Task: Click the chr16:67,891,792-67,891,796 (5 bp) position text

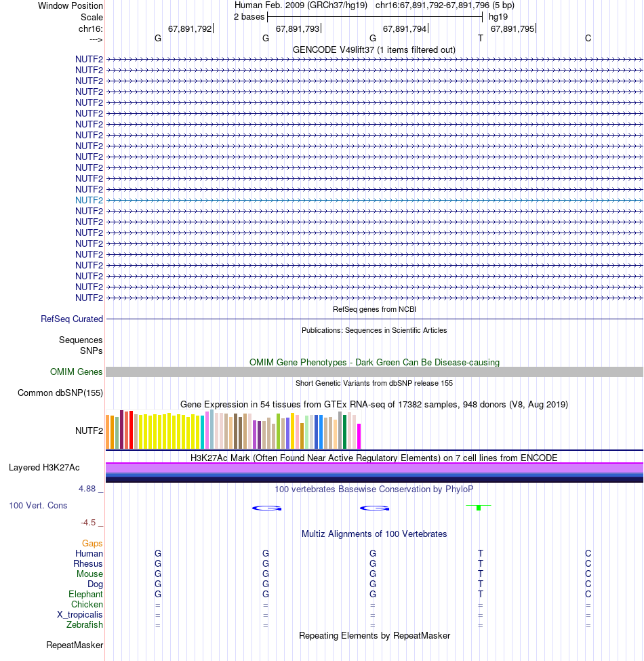Action: 445,5
